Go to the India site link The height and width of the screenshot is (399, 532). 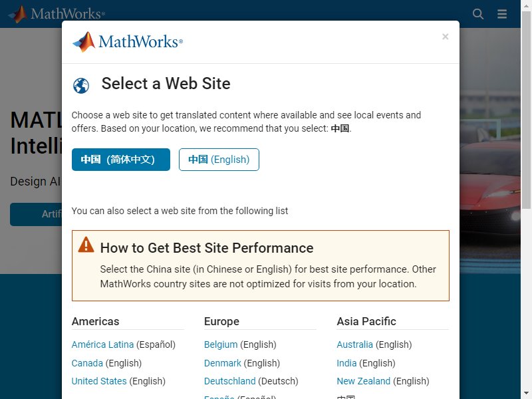(x=346, y=363)
